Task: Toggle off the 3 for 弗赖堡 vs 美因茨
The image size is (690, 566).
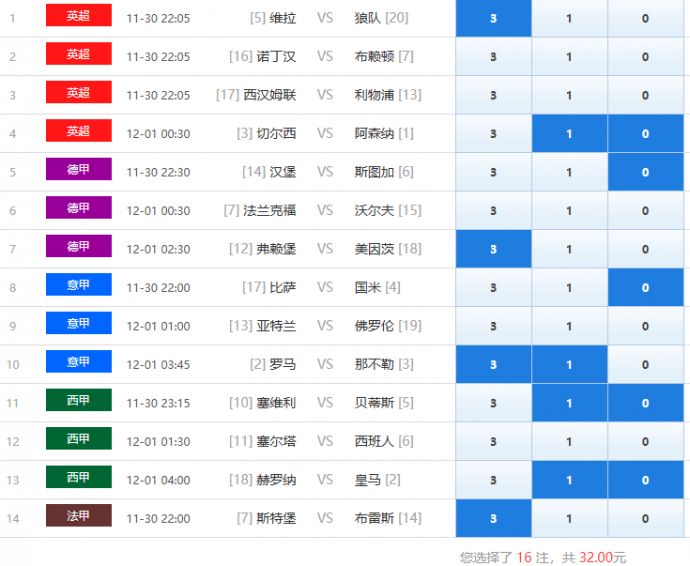Action: pos(493,249)
